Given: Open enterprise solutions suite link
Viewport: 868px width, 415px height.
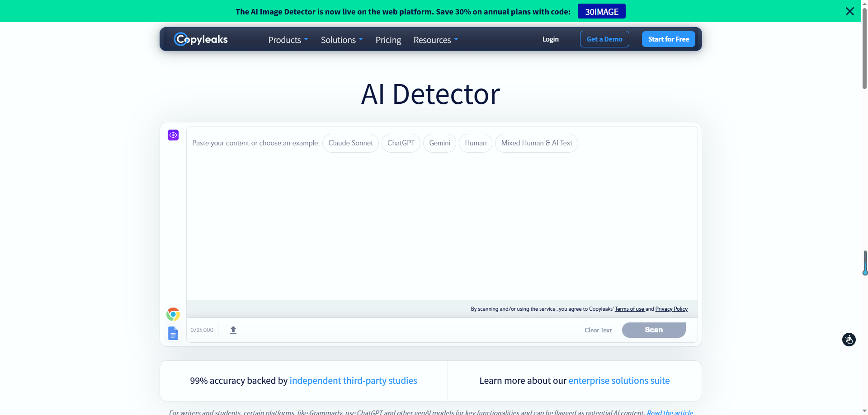Looking at the screenshot, I should click(x=619, y=381).
